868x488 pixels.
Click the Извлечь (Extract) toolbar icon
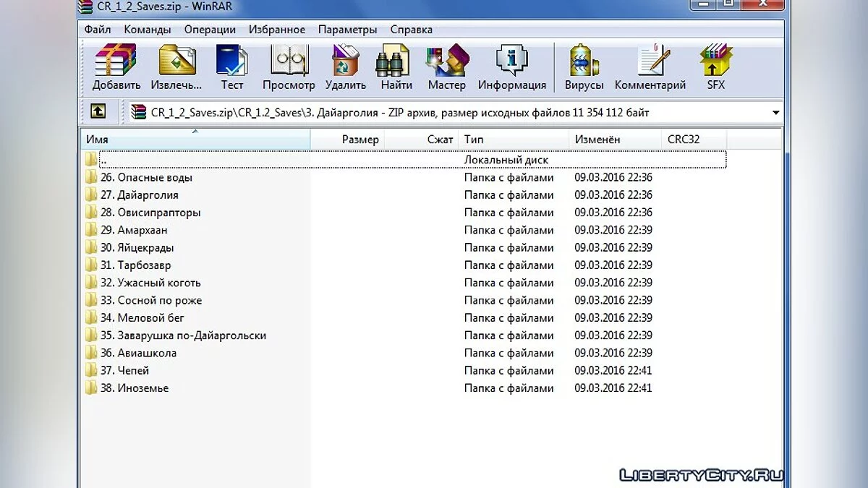[x=176, y=67]
